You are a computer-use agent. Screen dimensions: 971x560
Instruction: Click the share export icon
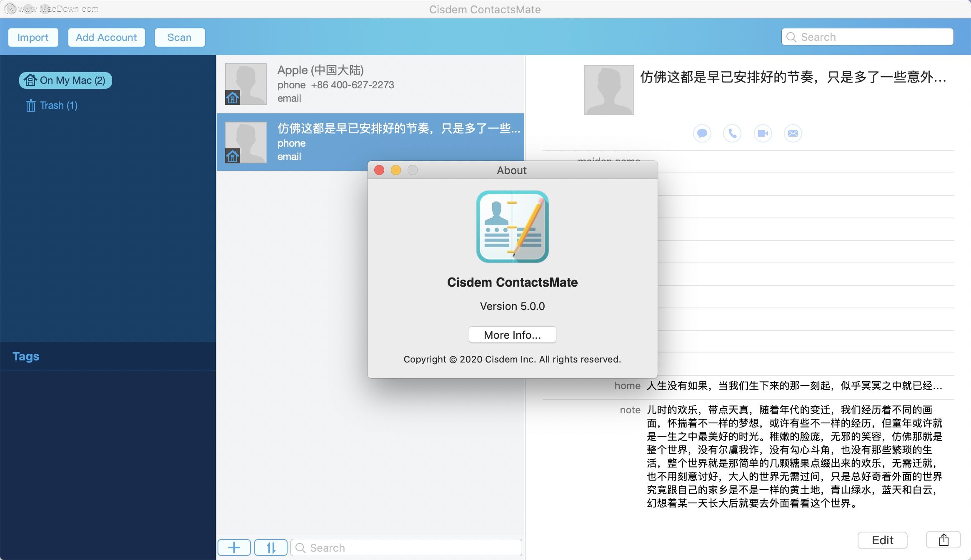(x=943, y=540)
